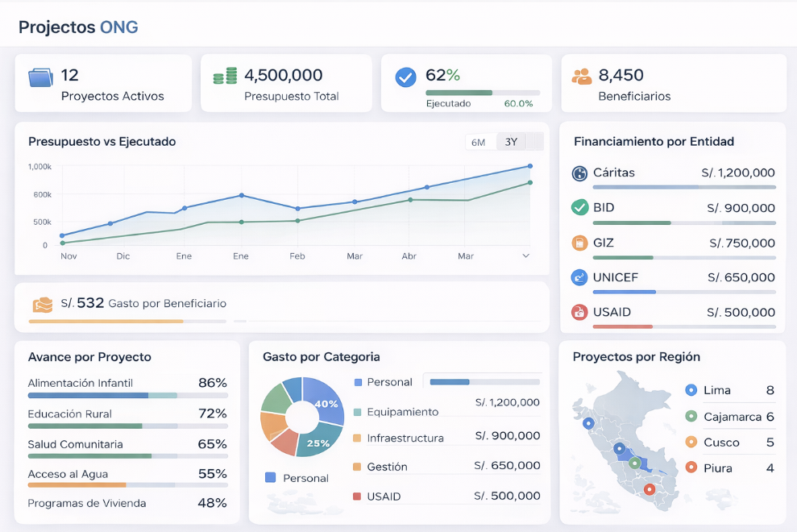Click the green check icon beside BID

pos(580,207)
